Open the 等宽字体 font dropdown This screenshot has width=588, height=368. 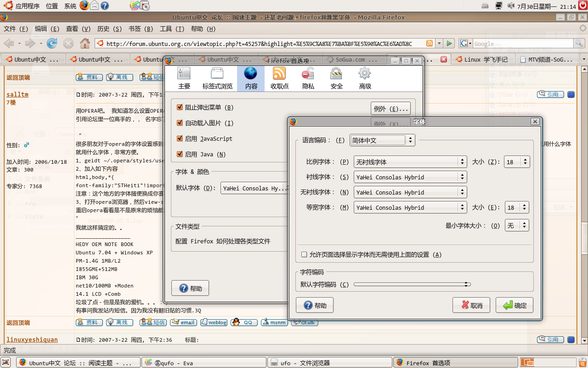tap(410, 207)
